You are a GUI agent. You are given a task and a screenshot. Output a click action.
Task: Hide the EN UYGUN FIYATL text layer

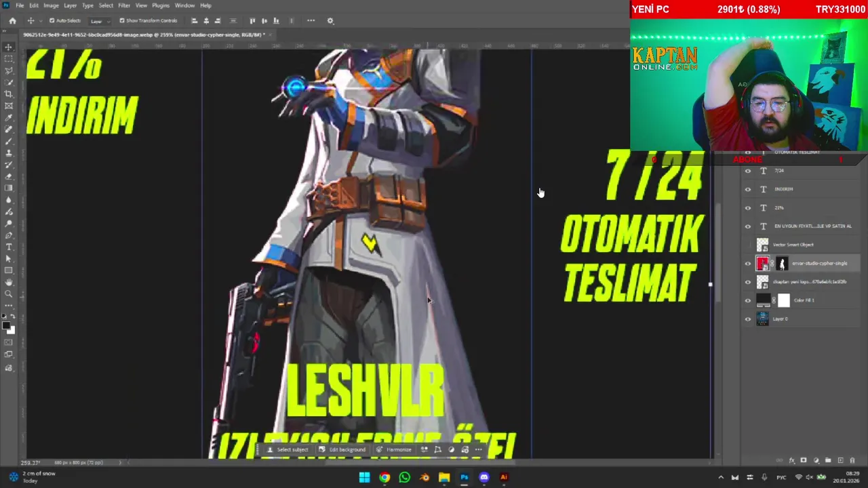tap(748, 226)
